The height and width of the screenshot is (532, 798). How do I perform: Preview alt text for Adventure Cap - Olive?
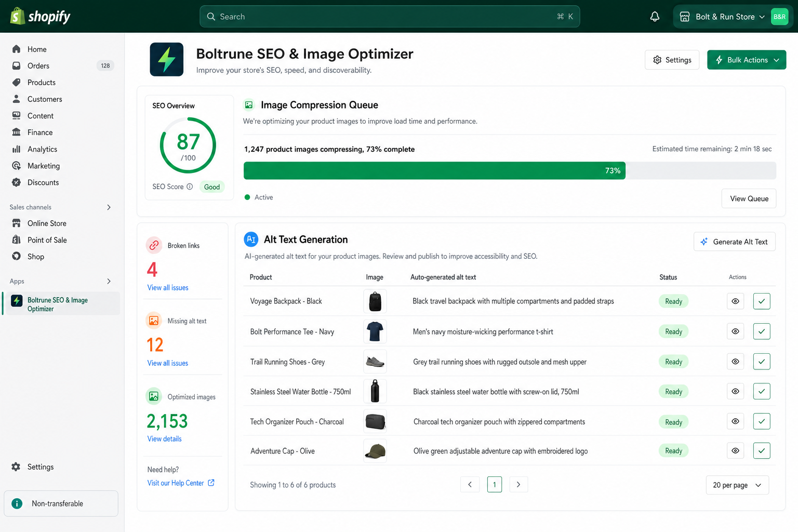click(x=735, y=450)
